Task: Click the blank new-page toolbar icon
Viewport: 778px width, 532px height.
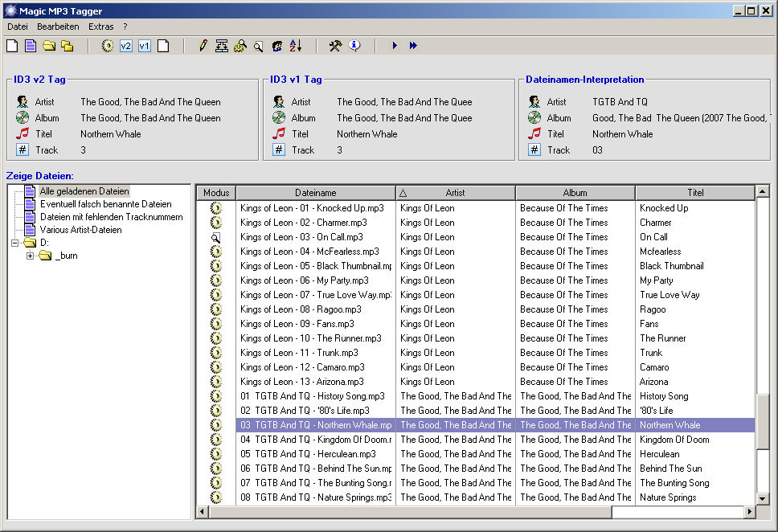Action: coord(12,46)
